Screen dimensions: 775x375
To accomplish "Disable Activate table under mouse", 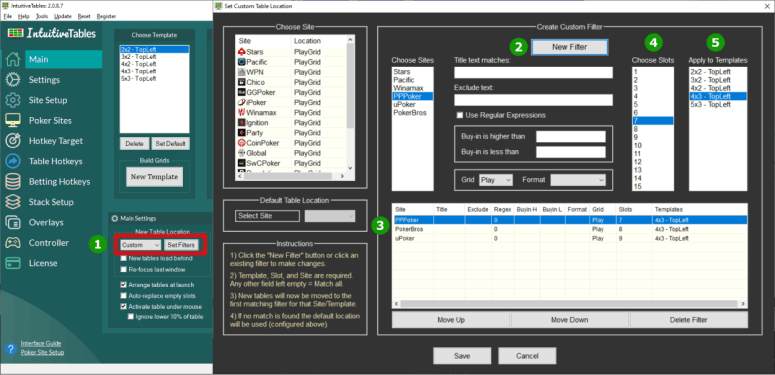I will (124, 306).
